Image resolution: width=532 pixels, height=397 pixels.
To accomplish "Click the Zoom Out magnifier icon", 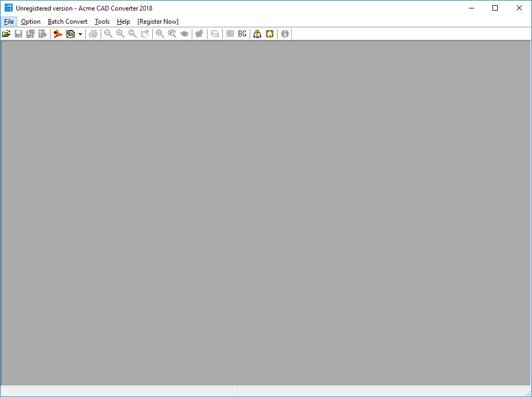I will pyautogui.click(x=109, y=34).
